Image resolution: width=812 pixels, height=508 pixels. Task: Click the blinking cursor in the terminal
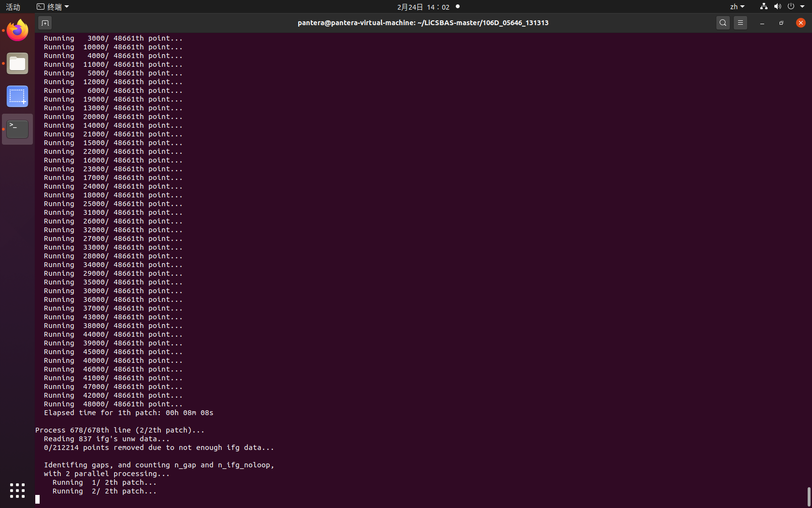coord(37,499)
